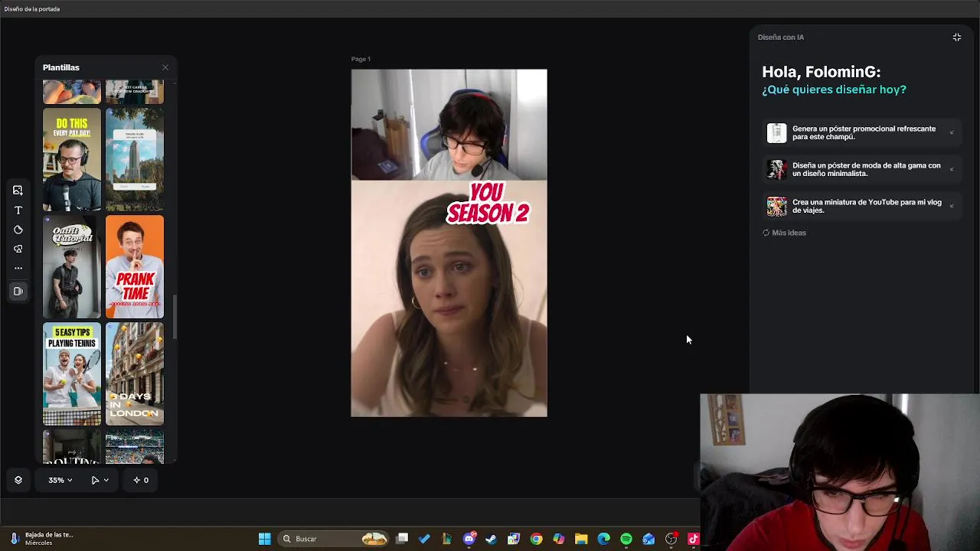Click insert arrow on fashion poster suggestion

[952, 169]
